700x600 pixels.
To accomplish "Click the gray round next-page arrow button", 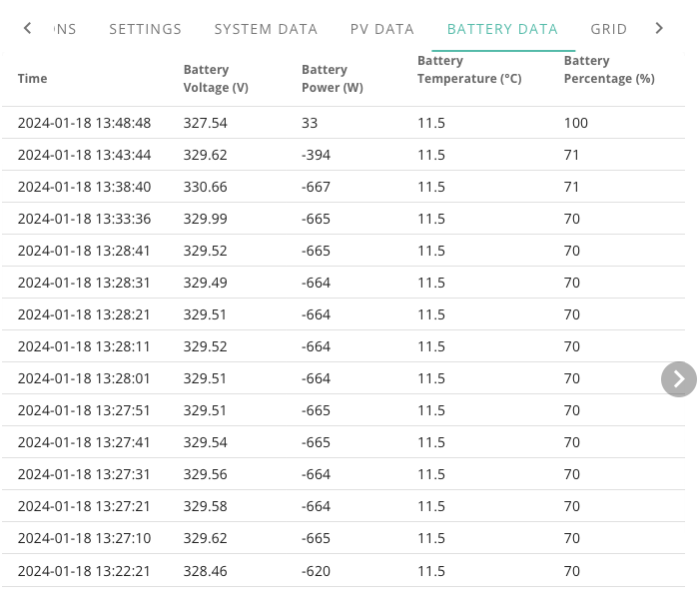I will click(x=679, y=379).
